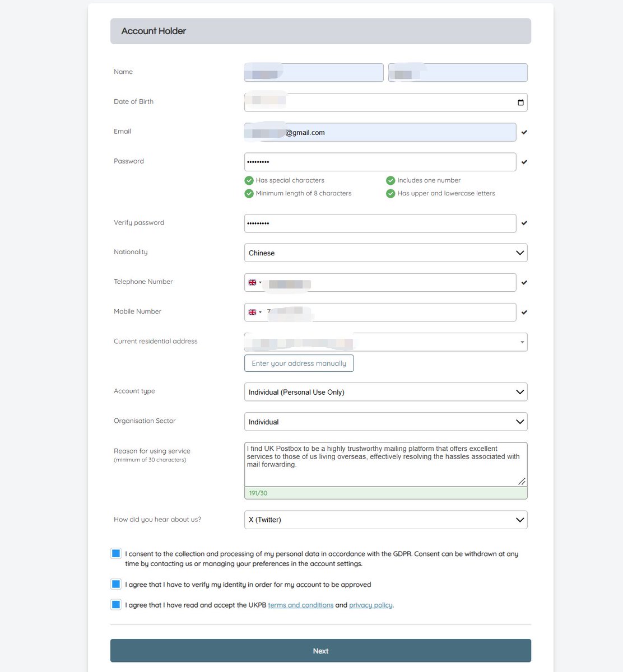Open the How did you hear about us dropdown
Screen dimensions: 623x672
[385, 520]
